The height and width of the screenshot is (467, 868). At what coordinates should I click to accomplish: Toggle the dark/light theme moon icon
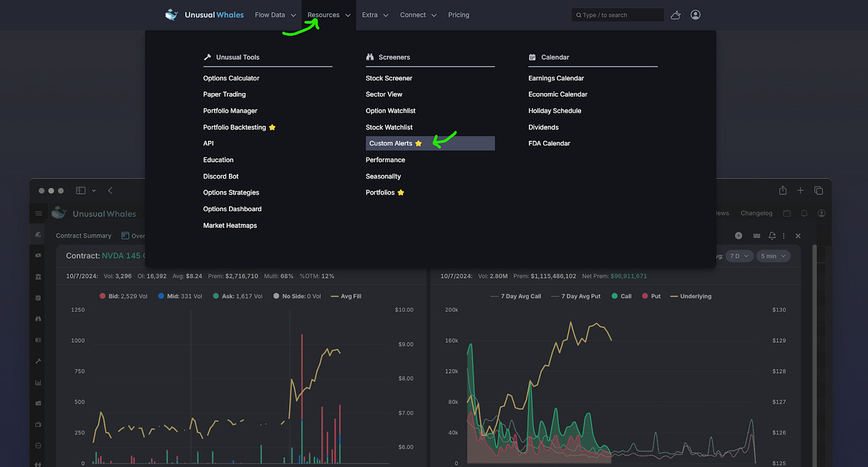point(675,15)
